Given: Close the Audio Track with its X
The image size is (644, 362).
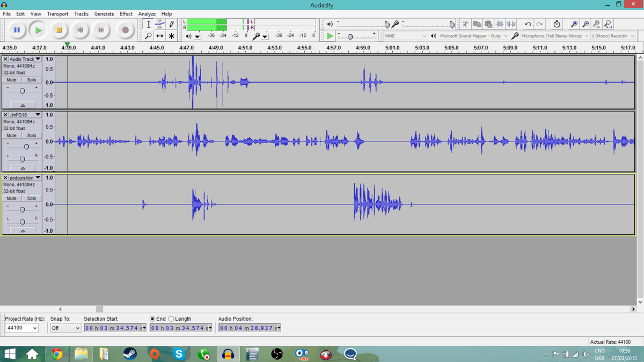Looking at the screenshot, I should (x=5, y=59).
